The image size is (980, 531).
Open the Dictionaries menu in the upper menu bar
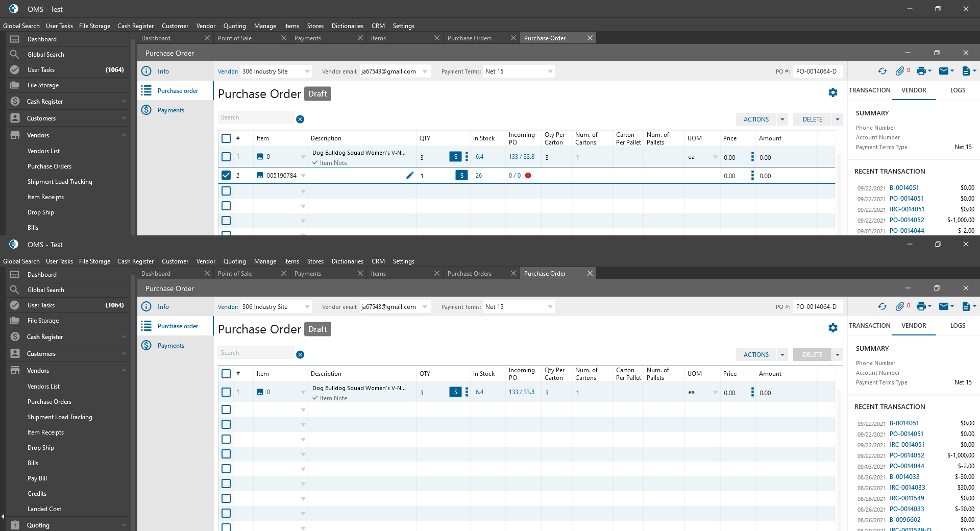[347, 26]
